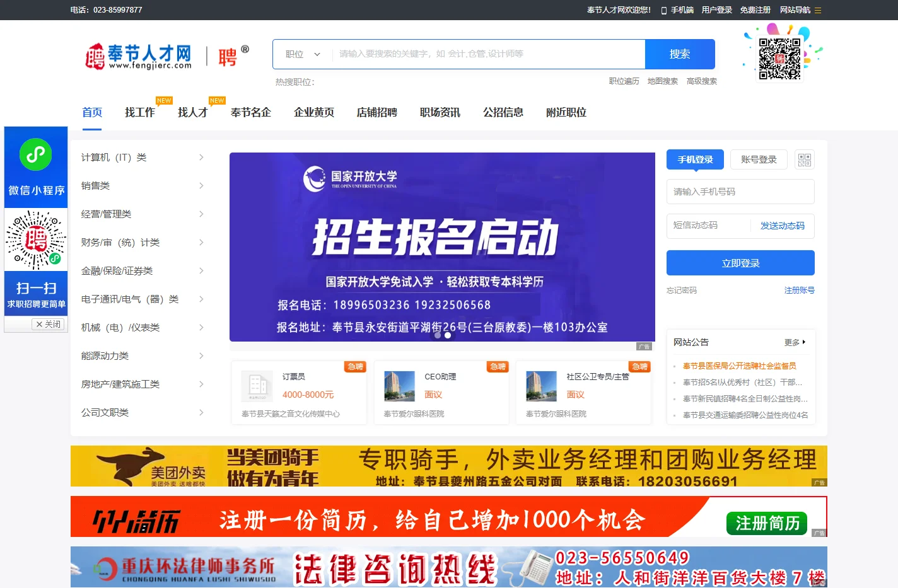The image size is (898, 588).
Task: Expand the 金融/保险/证券类 category
Action: click(143, 271)
